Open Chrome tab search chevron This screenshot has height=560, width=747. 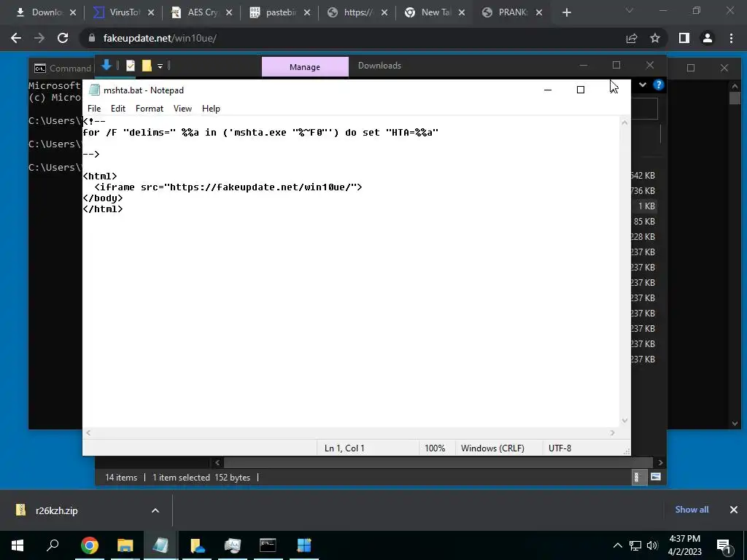[x=630, y=10]
